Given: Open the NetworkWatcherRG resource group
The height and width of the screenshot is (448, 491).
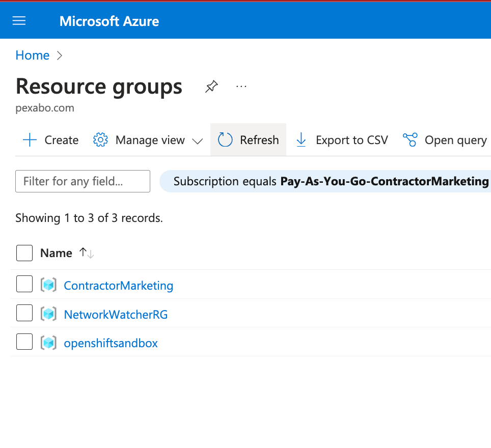Looking at the screenshot, I should point(116,314).
